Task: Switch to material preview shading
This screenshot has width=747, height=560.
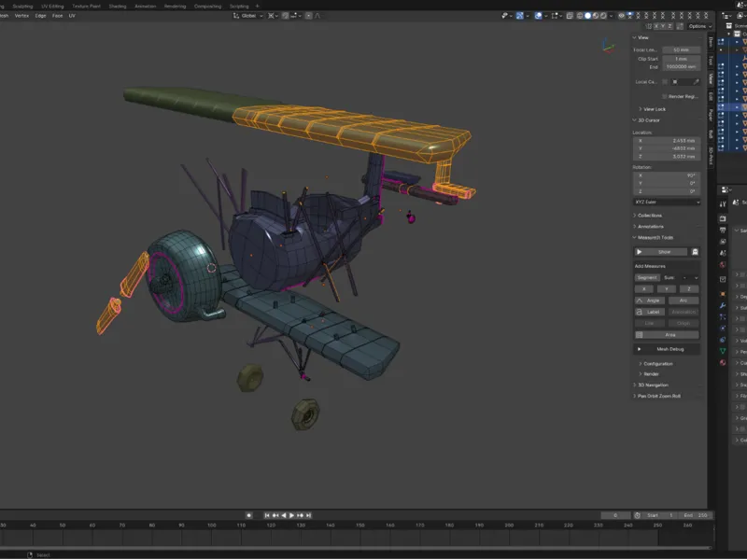Action: click(x=596, y=16)
